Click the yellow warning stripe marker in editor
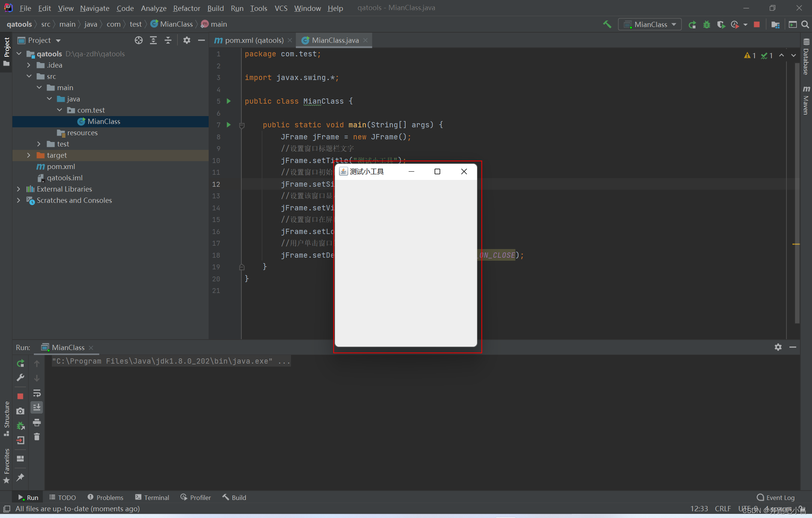Image resolution: width=812 pixels, height=518 pixels. pos(796,244)
